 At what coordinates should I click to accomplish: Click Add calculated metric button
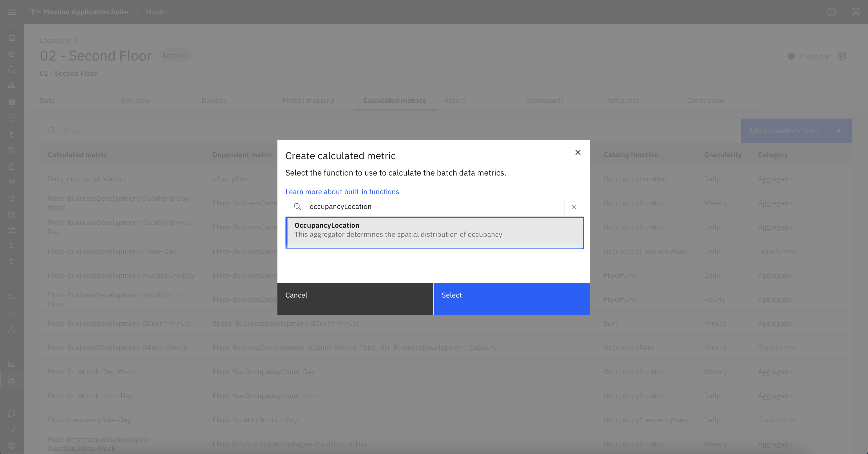(796, 131)
